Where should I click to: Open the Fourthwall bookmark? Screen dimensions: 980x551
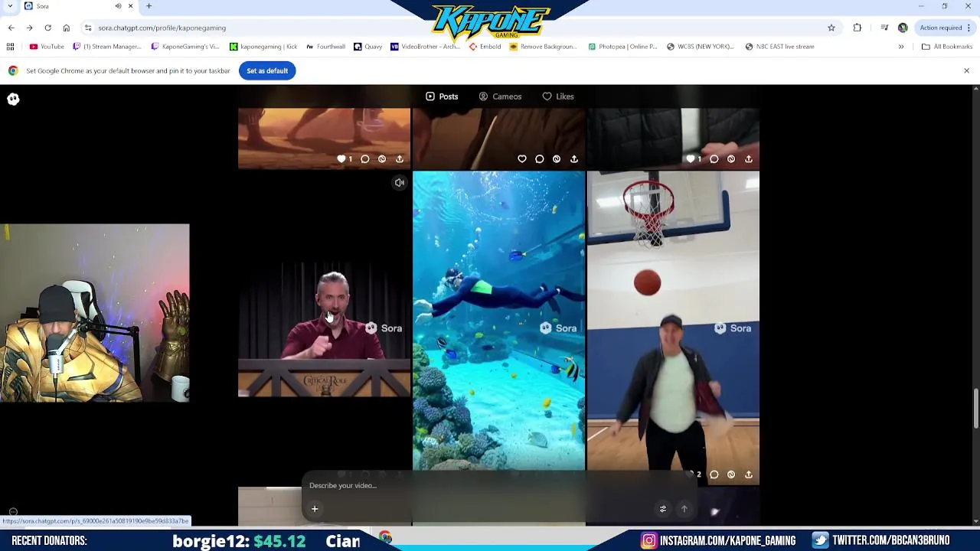[x=325, y=47]
